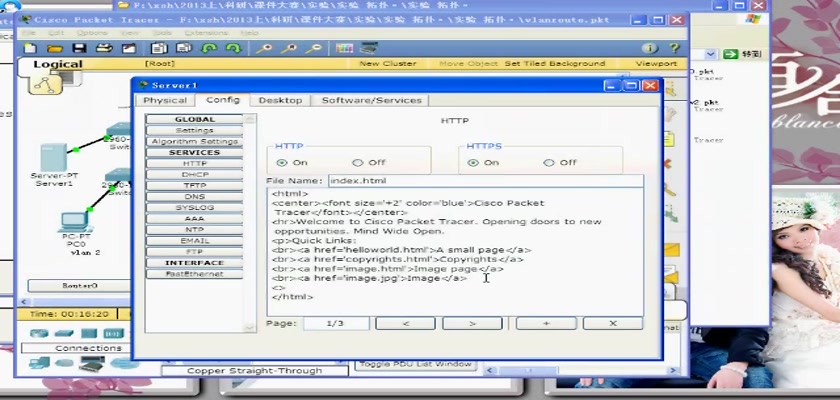This screenshot has width=840, height=400.
Task: Click the green Undo arrow icon
Action: pos(208,48)
